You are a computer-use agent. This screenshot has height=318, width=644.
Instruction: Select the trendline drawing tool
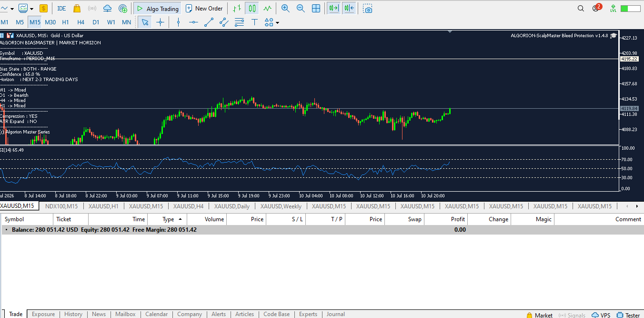coord(209,22)
